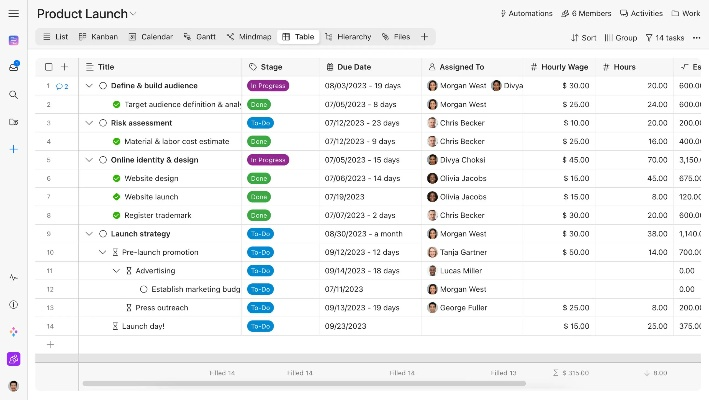
Task: Open the user profile avatar in sidebar
Action: 13,386
